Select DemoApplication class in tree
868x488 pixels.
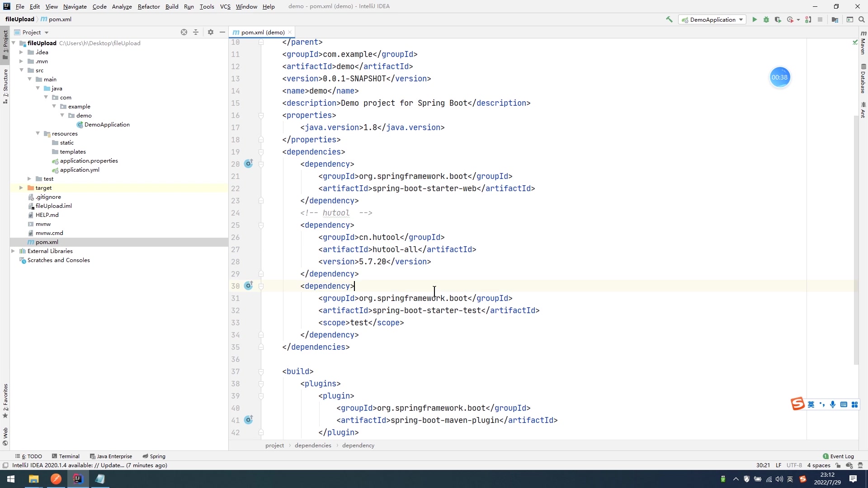[107, 124]
